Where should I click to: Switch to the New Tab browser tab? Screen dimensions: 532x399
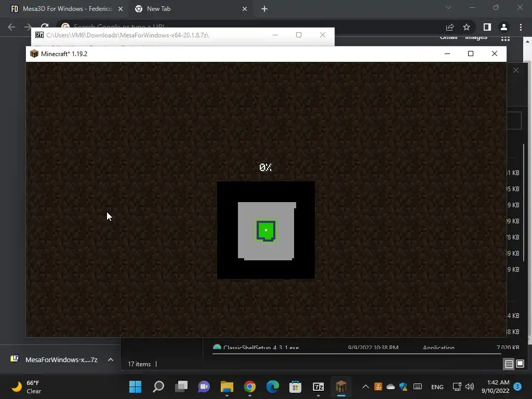tap(190, 9)
